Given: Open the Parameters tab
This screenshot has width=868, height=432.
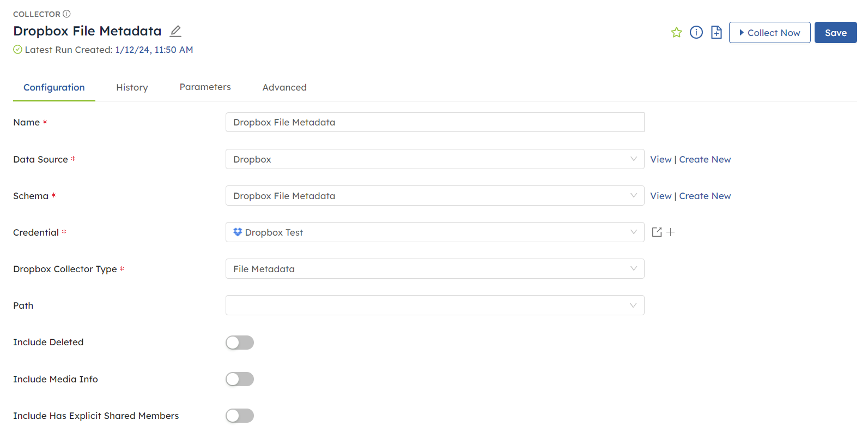Looking at the screenshot, I should tap(205, 87).
